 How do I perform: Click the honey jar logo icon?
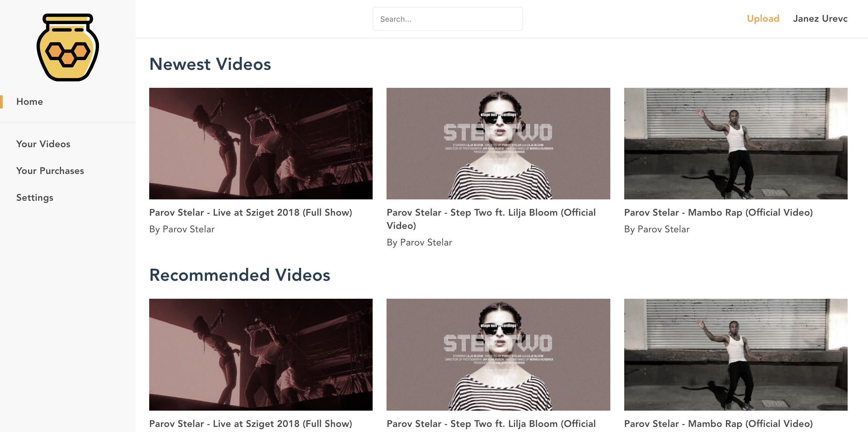[68, 47]
